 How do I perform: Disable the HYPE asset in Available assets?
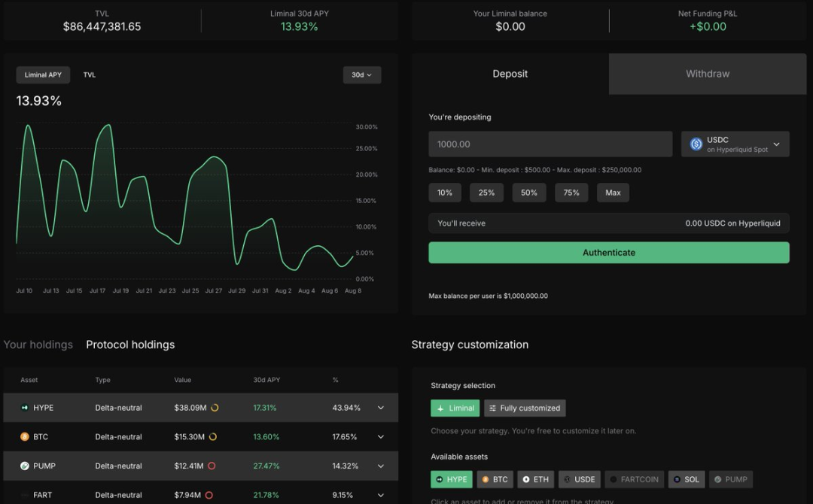click(x=451, y=479)
